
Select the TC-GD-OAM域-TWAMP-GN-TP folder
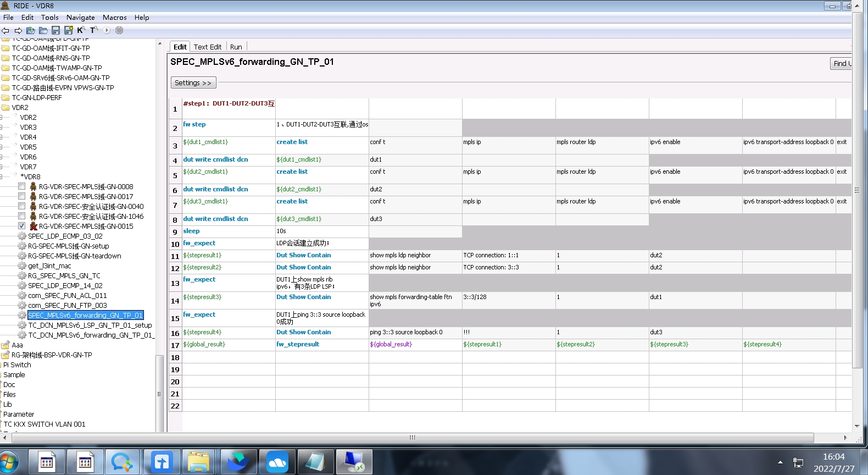57,68
